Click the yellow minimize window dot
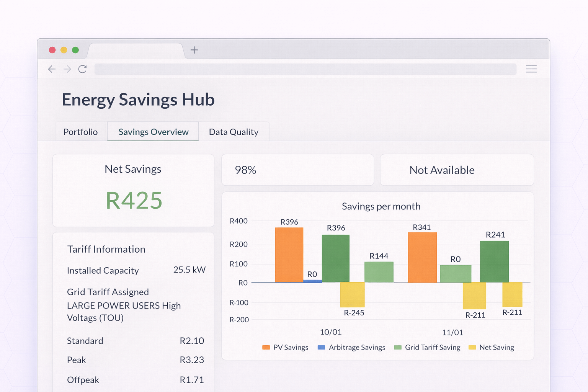 pos(64,50)
